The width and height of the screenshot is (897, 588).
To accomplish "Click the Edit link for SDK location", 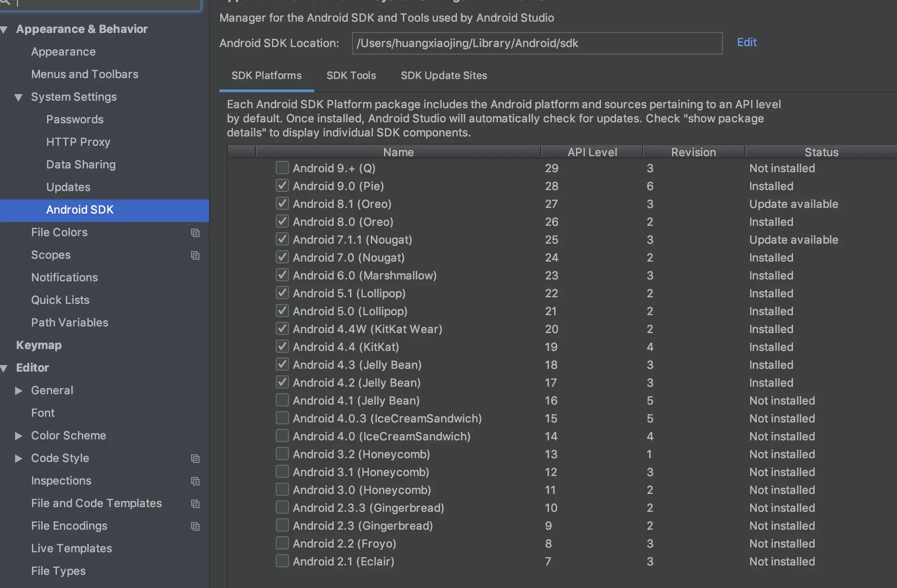I will tap(746, 42).
